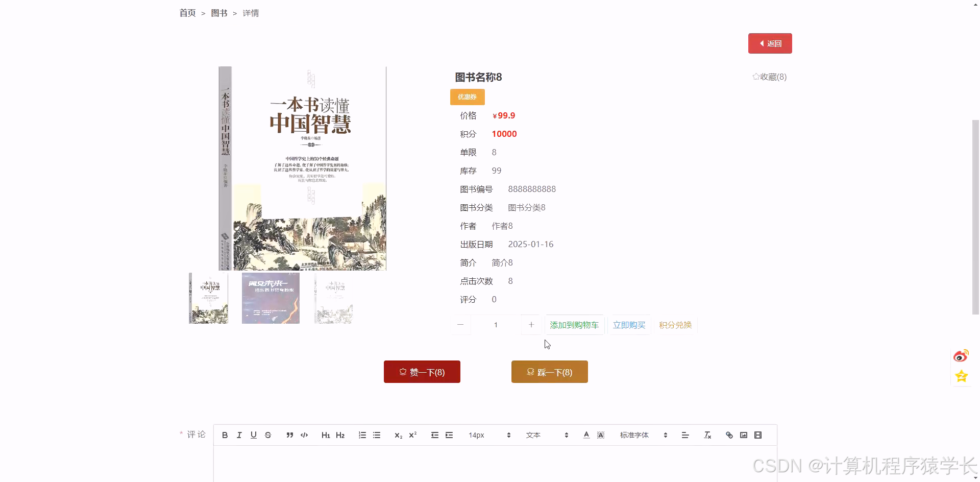Click the page vertical scrollbar
Screen dimensions: 980x482
pyautogui.click(x=975, y=217)
